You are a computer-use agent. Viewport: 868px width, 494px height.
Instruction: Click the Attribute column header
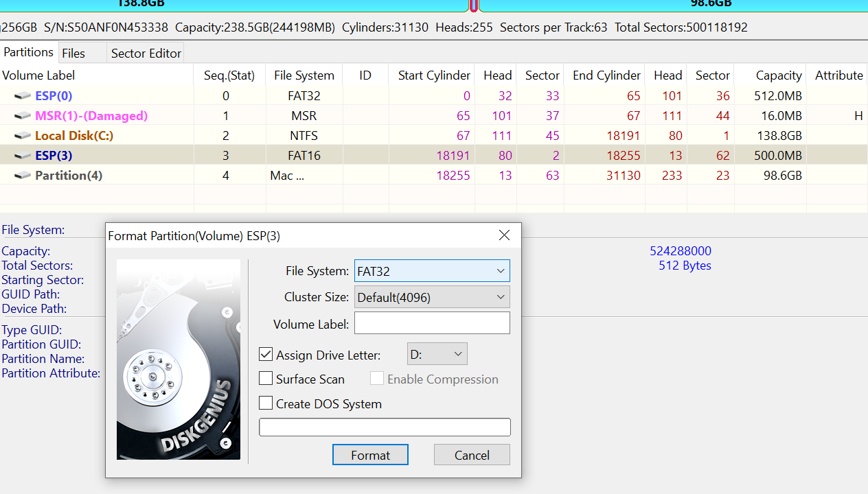tap(837, 75)
